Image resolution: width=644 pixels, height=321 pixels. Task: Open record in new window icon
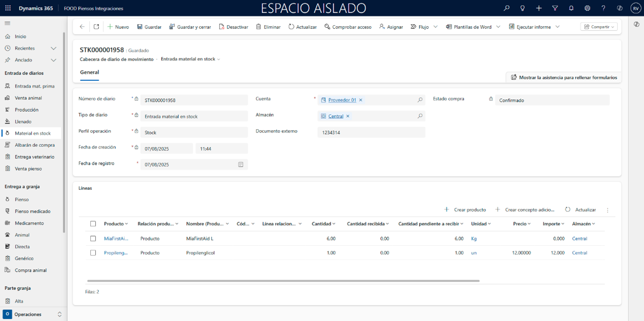(x=96, y=27)
